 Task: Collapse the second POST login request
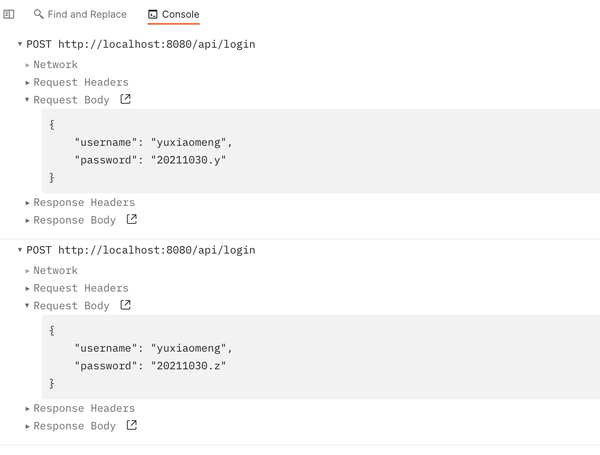click(20, 250)
